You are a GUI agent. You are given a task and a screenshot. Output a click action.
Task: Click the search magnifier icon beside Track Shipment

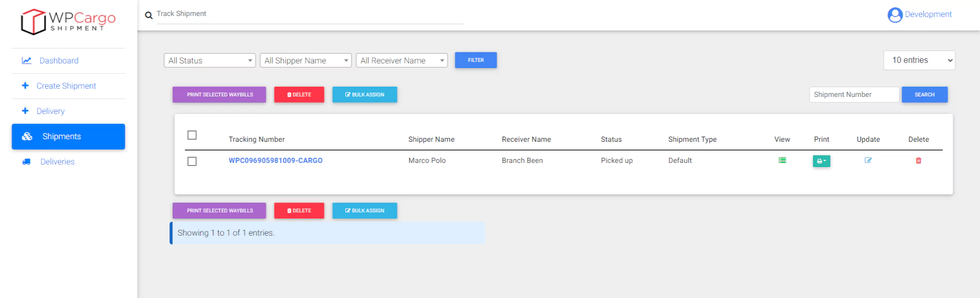pyautogui.click(x=149, y=15)
